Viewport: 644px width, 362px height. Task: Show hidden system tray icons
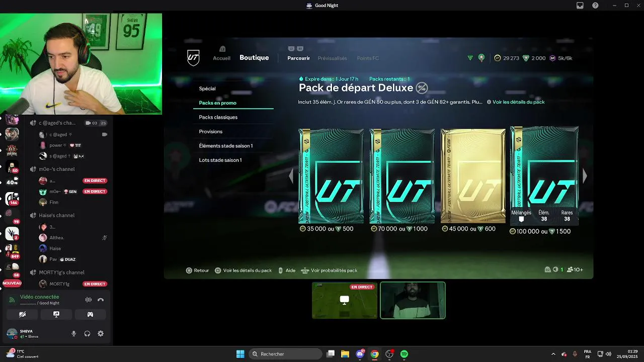[x=553, y=354]
